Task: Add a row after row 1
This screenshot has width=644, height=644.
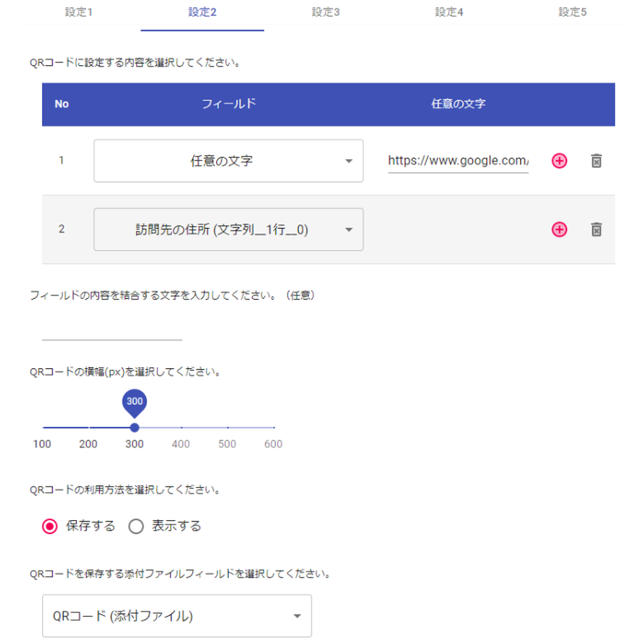Action: click(x=559, y=160)
